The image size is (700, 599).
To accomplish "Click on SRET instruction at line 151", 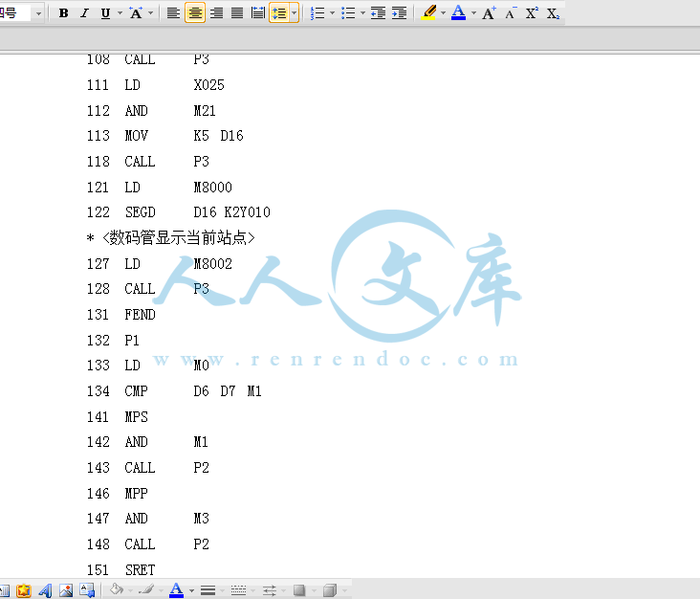I will 141,570.
